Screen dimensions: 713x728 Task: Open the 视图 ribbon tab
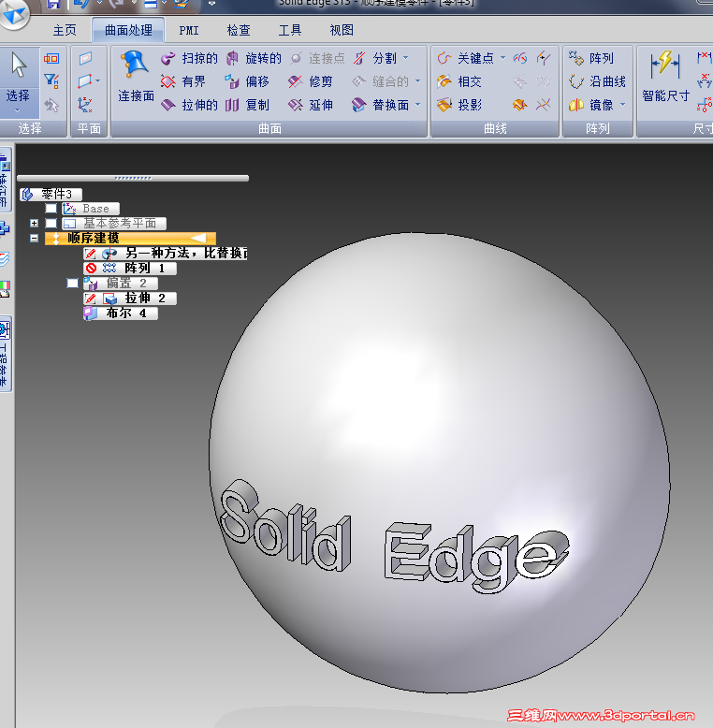[342, 30]
